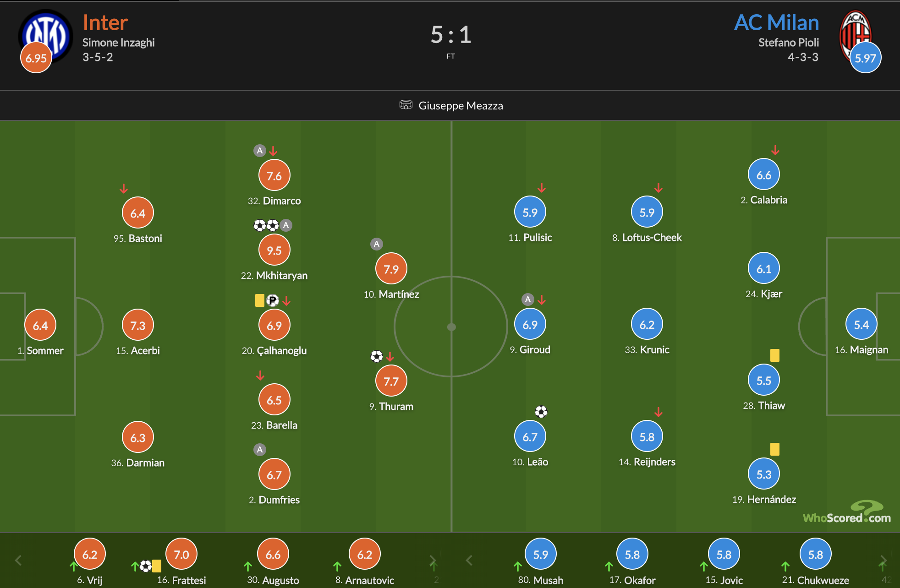Click the WhoScored.com logo
The image size is (900, 588).
(x=847, y=512)
